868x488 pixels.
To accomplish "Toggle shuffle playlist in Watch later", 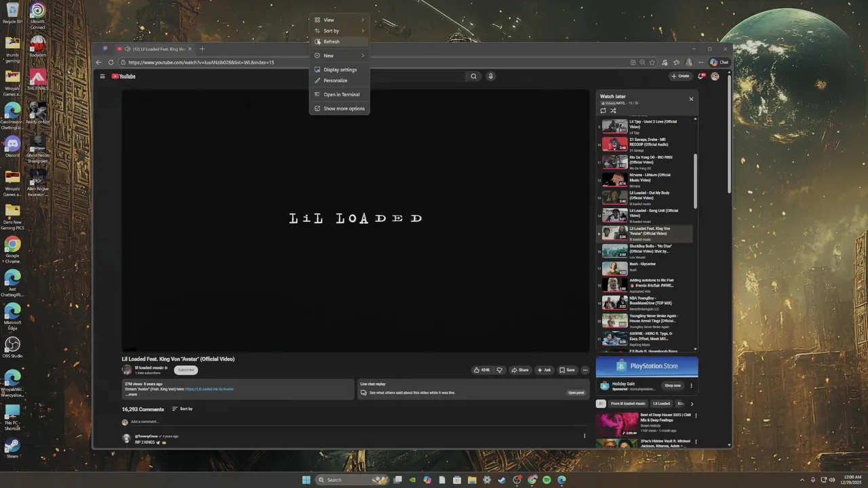I will pos(613,110).
